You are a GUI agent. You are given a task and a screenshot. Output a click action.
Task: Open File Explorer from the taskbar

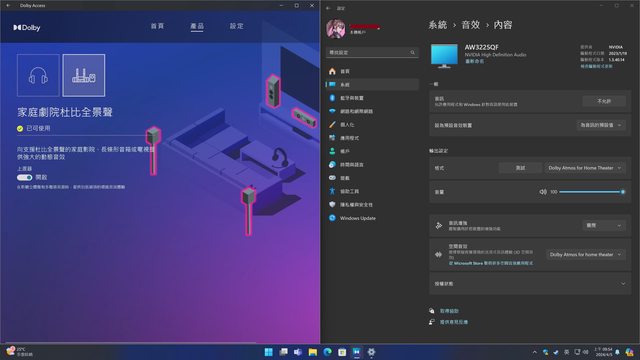tap(313, 352)
